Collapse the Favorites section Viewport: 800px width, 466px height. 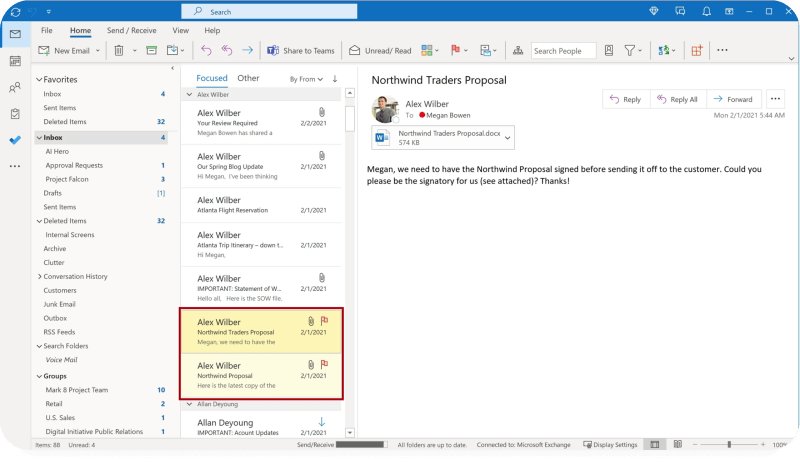(x=39, y=80)
